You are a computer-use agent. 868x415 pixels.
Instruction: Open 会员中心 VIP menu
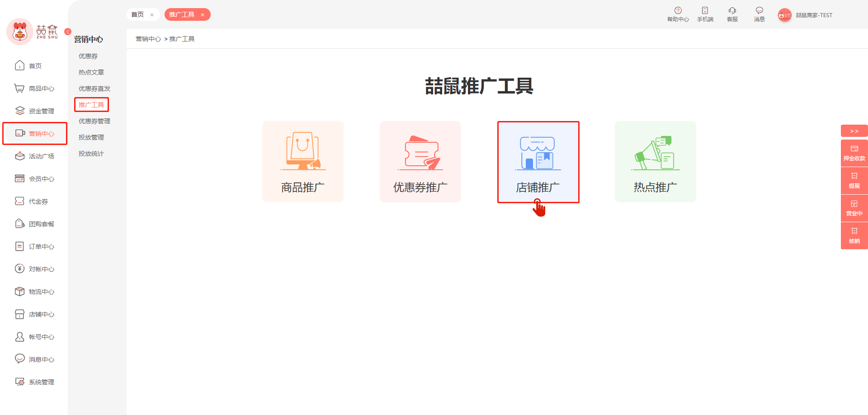35,179
